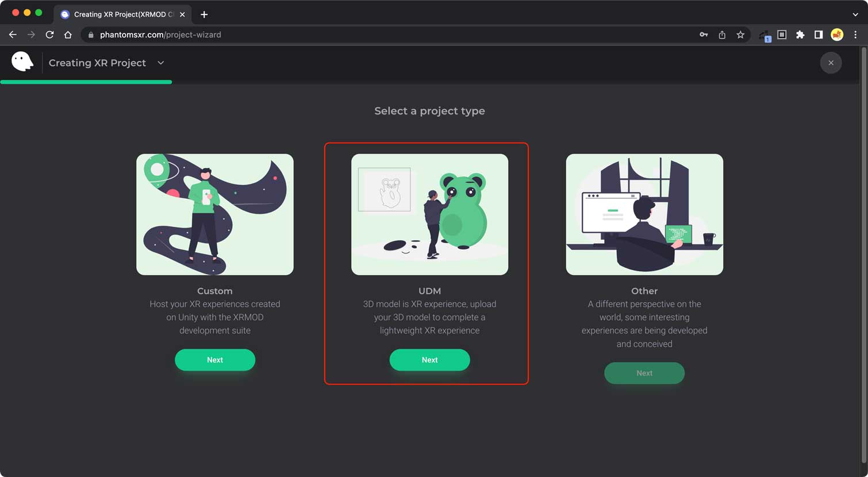Click the dimmed Next under Other

click(644, 373)
